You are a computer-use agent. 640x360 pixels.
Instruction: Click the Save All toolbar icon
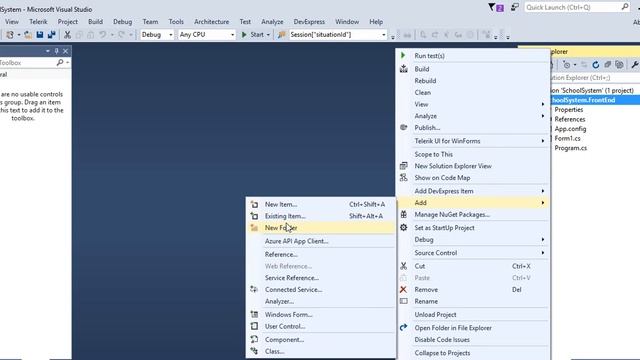(x=51, y=35)
